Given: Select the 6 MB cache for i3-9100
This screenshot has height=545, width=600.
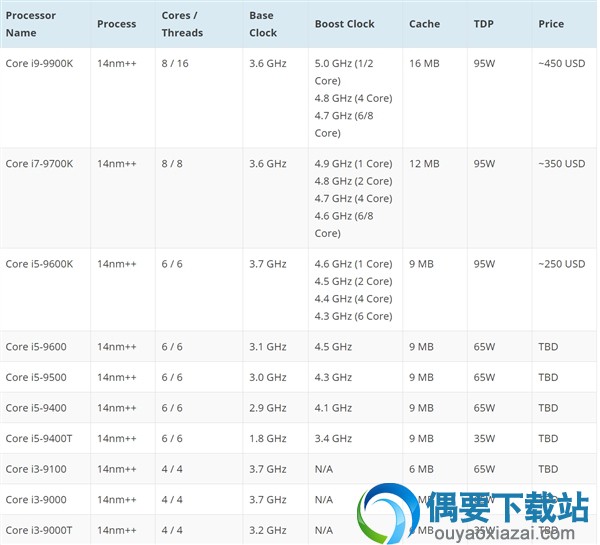Looking at the screenshot, I should tap(421, 469).
